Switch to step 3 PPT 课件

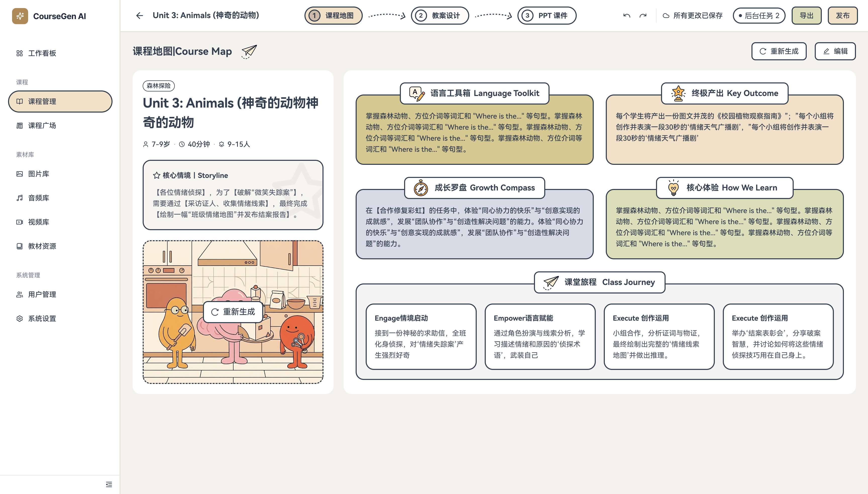click(x=547, y=16)
